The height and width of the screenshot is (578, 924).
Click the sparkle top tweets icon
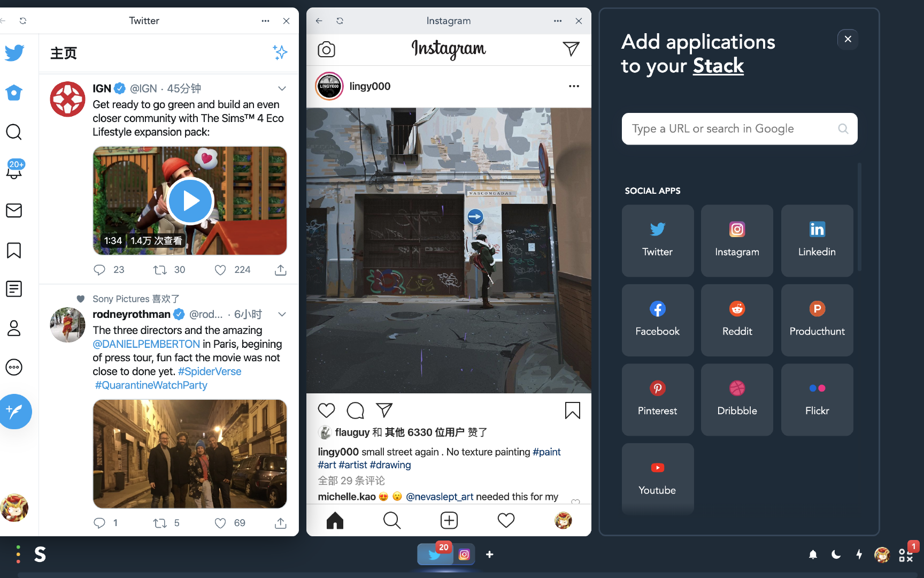pyautogui.click(x=280, y=52)
